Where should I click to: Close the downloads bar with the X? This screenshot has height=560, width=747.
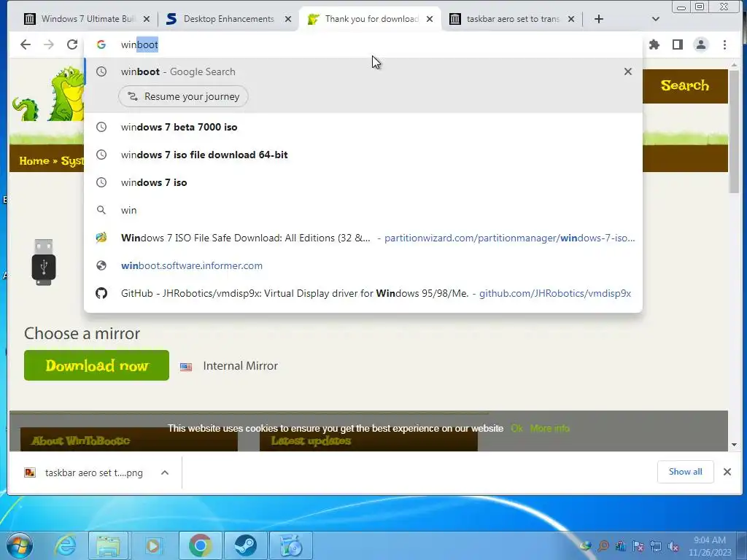[x=727, y=472]
